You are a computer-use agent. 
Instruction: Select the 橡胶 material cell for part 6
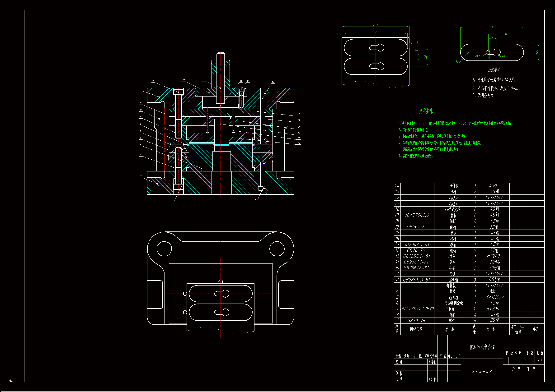click(493, 291)
